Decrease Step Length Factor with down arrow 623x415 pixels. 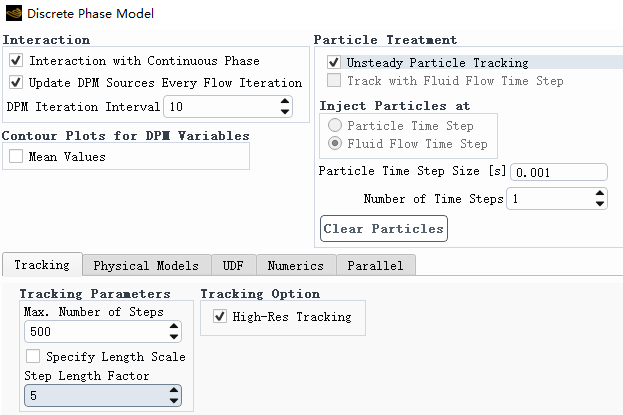tap(174, 401)
